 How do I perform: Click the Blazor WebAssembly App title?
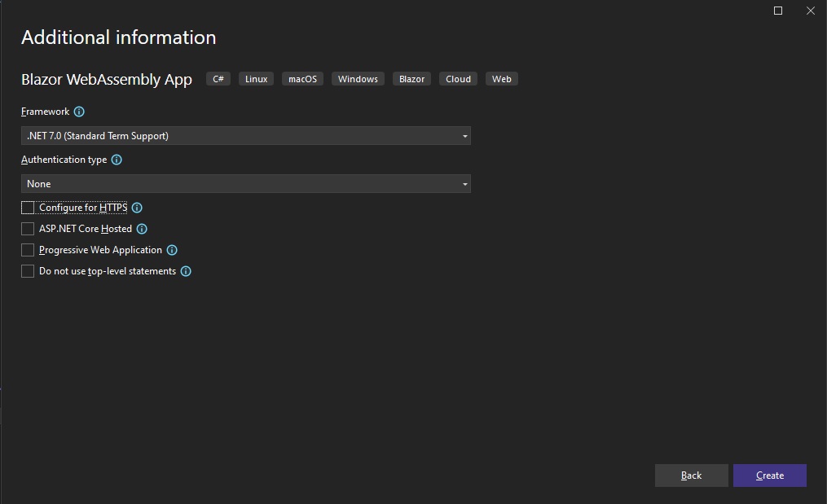[x=107, y=80]
